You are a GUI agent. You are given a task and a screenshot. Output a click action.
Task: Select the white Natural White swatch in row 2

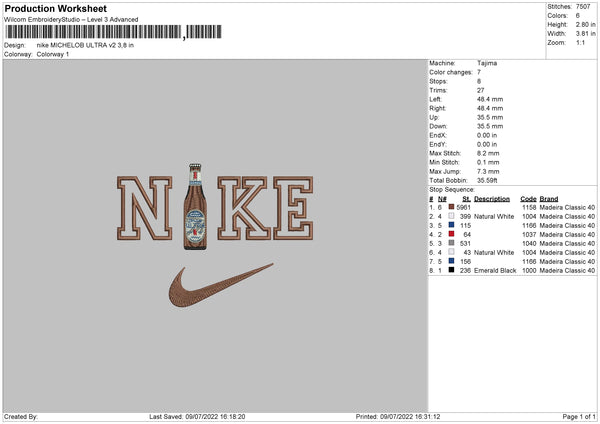tap(451, 216)
